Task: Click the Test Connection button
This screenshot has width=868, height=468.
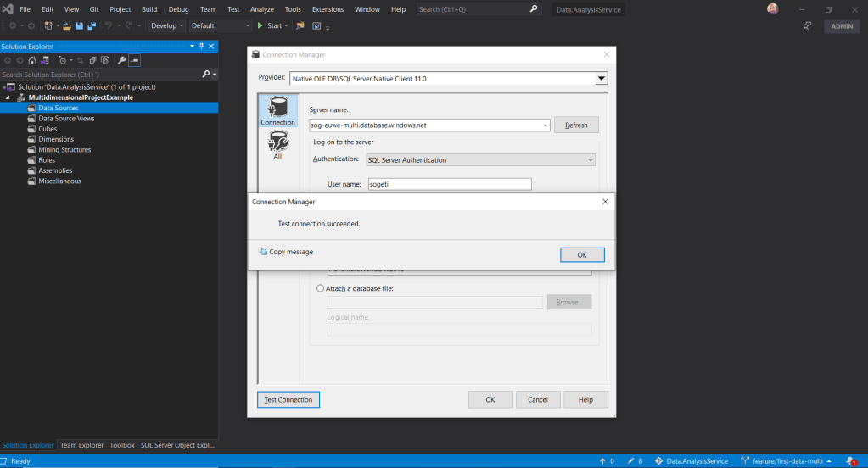Action: click(x=288, y=399)
